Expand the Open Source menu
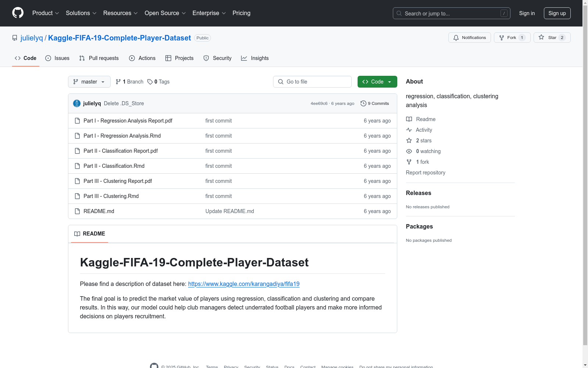This screenshot has width=588, height=368. [165, 13]
